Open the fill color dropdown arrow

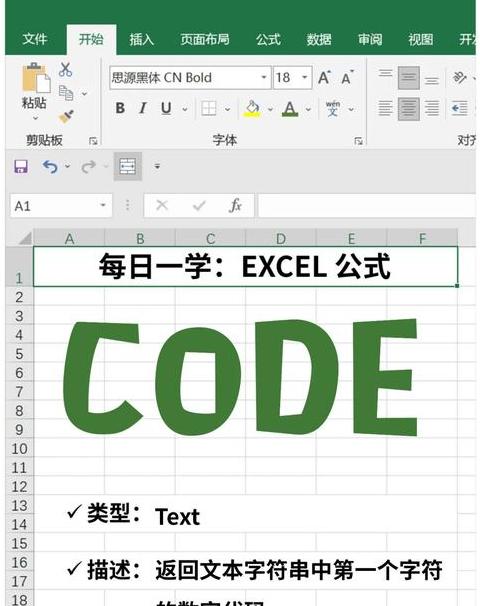[x=270, y=109]
